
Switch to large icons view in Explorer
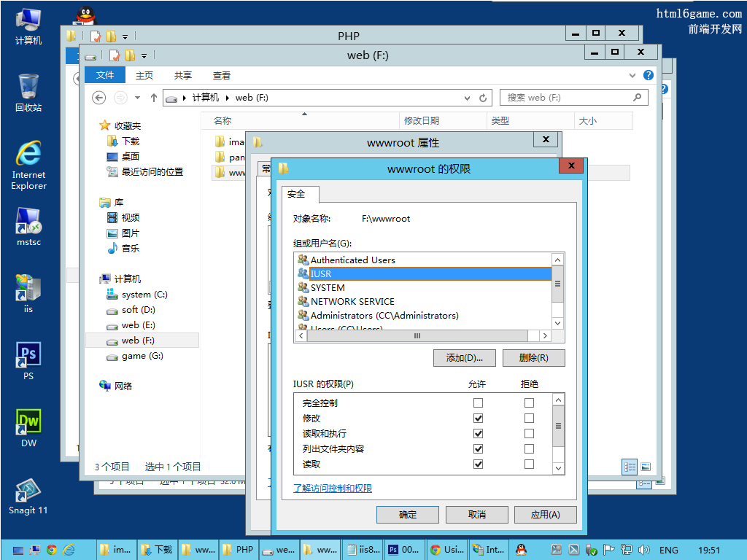click(x=646, y=467)
